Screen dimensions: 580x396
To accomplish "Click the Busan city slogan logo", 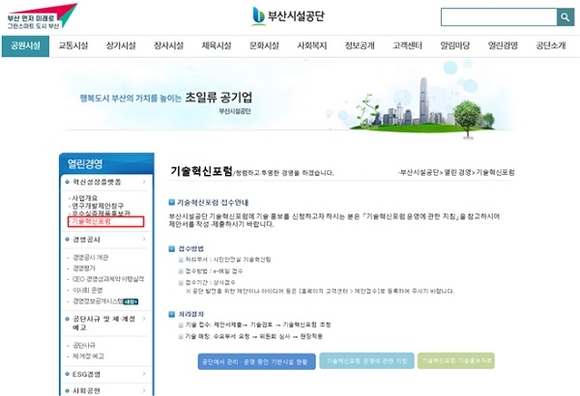I will pos(42,17).
